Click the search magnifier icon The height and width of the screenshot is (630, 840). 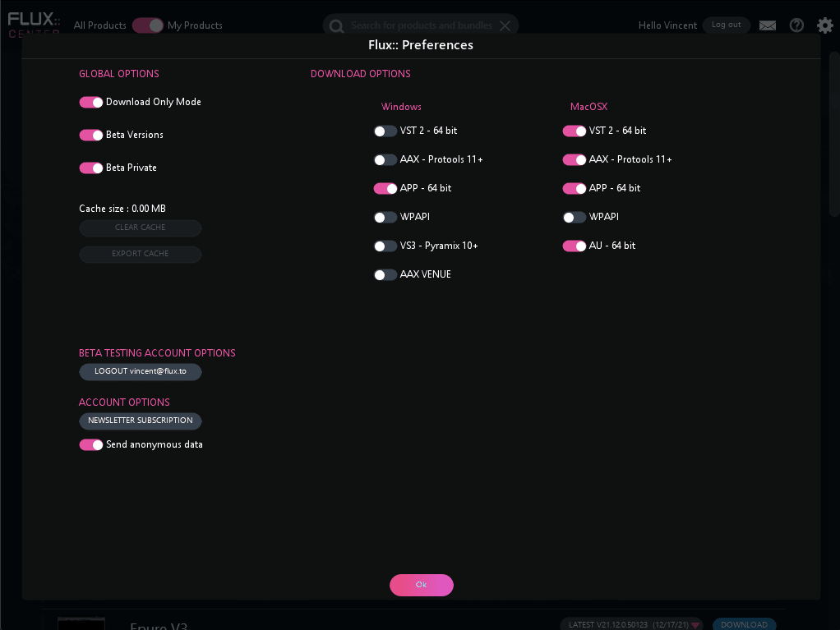click(x=336, y=26)
